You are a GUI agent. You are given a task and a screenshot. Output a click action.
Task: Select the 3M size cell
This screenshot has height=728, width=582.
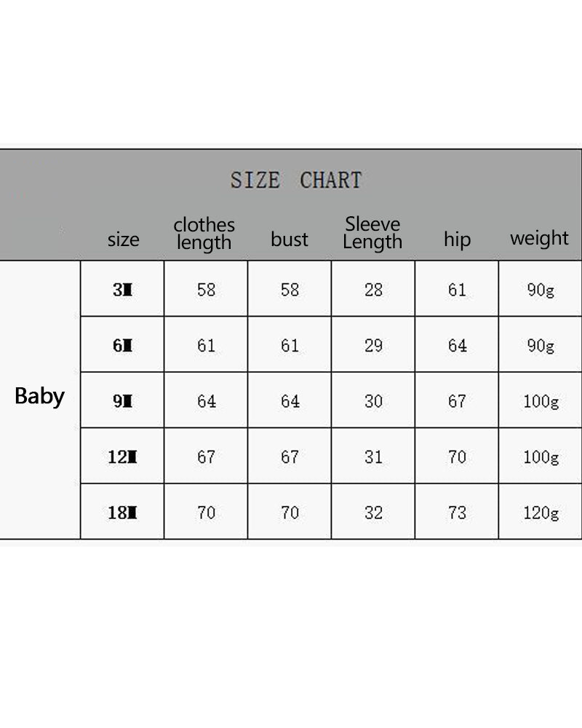(x=122, y=290)
